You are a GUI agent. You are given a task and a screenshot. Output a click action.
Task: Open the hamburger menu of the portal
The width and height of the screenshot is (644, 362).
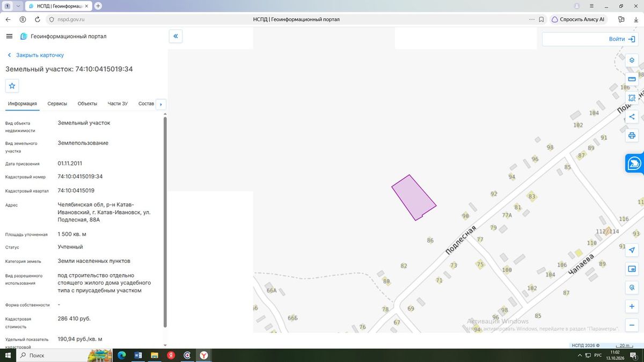point(9,36)
